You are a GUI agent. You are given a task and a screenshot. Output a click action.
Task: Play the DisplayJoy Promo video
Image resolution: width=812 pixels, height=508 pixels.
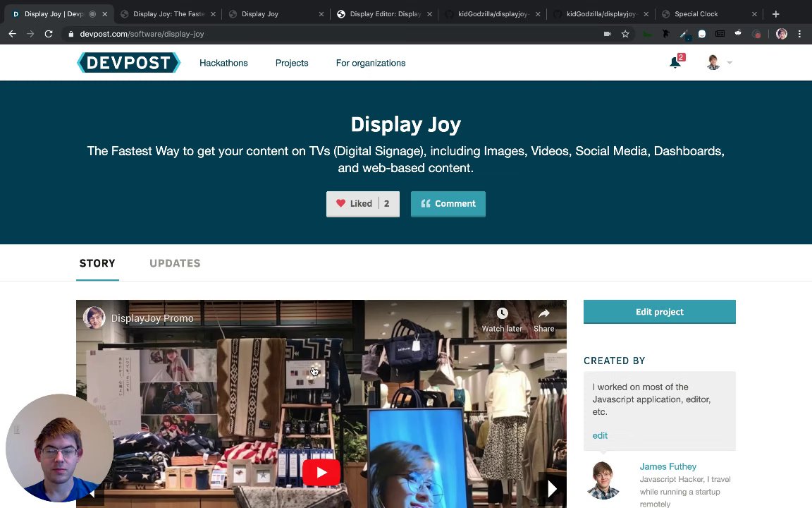coord(321,472)
